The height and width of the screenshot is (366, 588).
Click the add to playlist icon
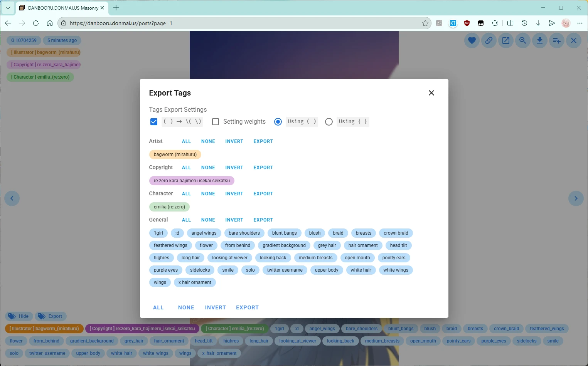point(557,40)
